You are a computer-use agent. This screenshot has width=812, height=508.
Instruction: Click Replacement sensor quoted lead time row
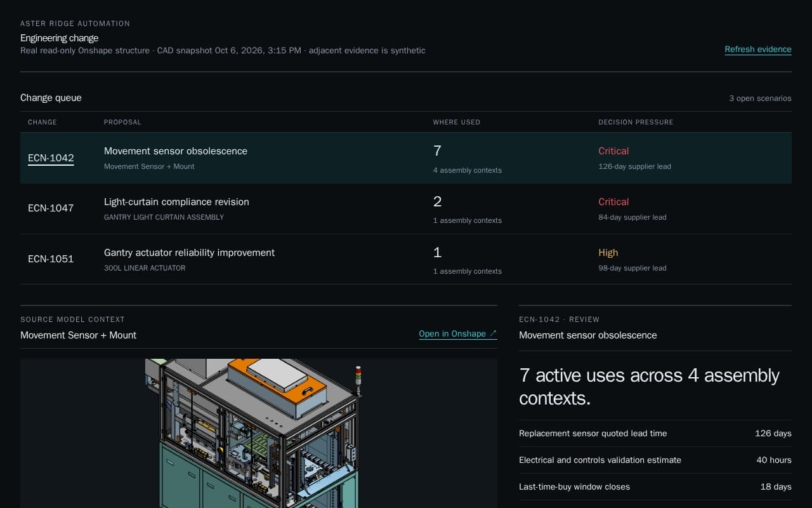click(x=655, y=433)
